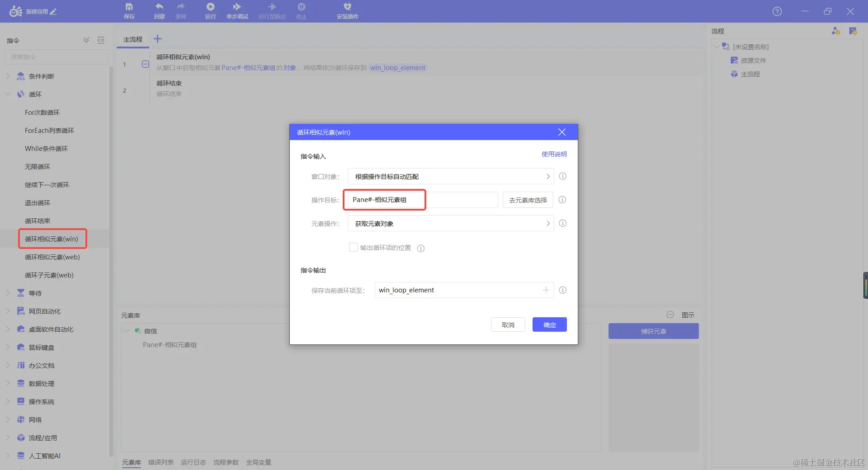Image resolution: width=868 pixels, height=470 pixels.
Task: Expand 等待 category
Action: tap(8, 293)
